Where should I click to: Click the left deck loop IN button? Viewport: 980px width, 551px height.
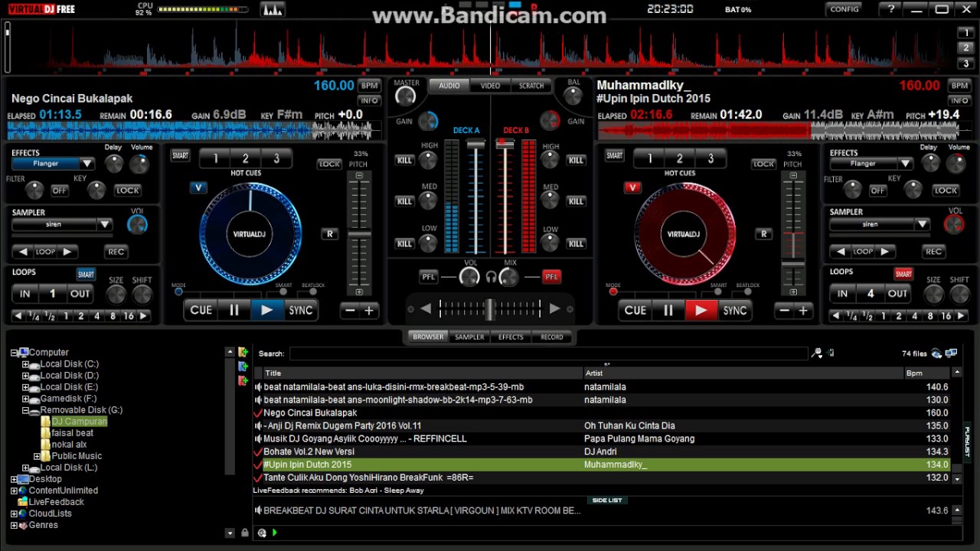click(x=24, y=294)
